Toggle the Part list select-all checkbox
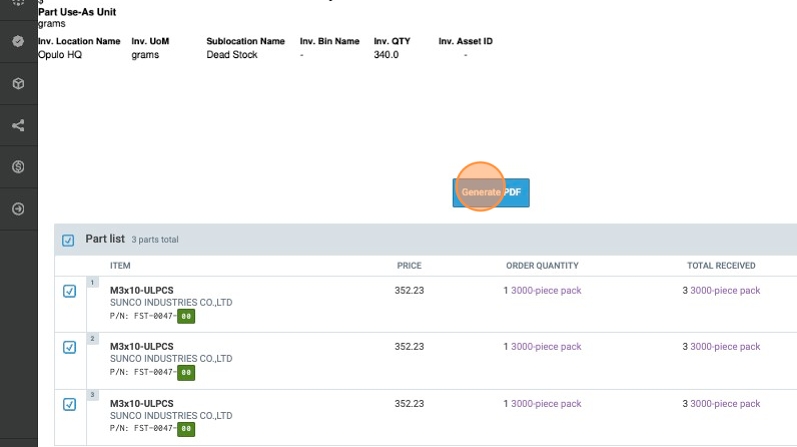The width and height of the screenshot is (797, 447). click(x=68, y=240)
